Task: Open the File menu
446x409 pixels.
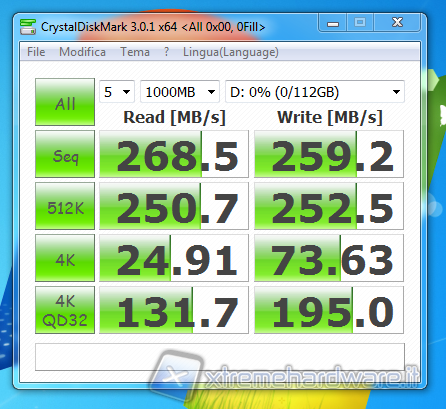Action: click(x=36, y=52)
